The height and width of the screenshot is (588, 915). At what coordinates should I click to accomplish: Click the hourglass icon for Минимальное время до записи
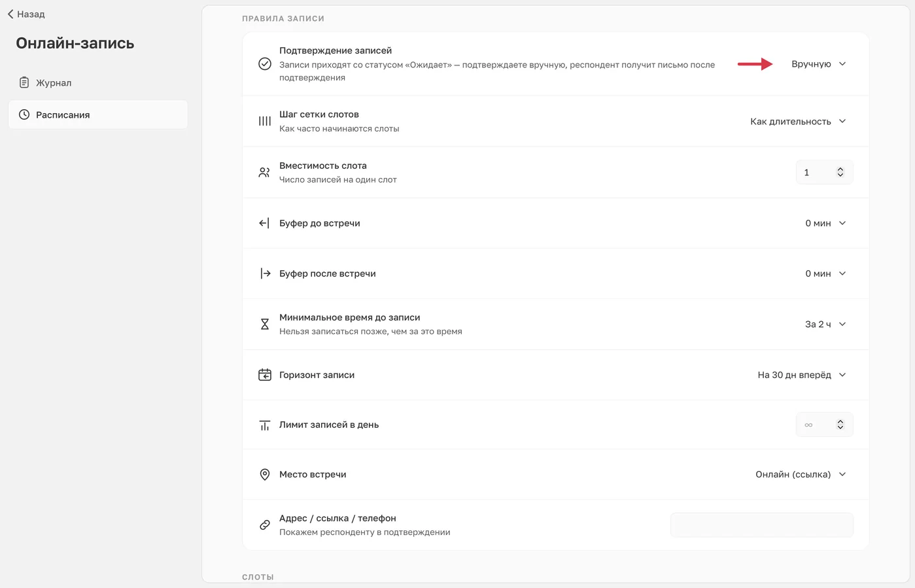click(265, 324)
